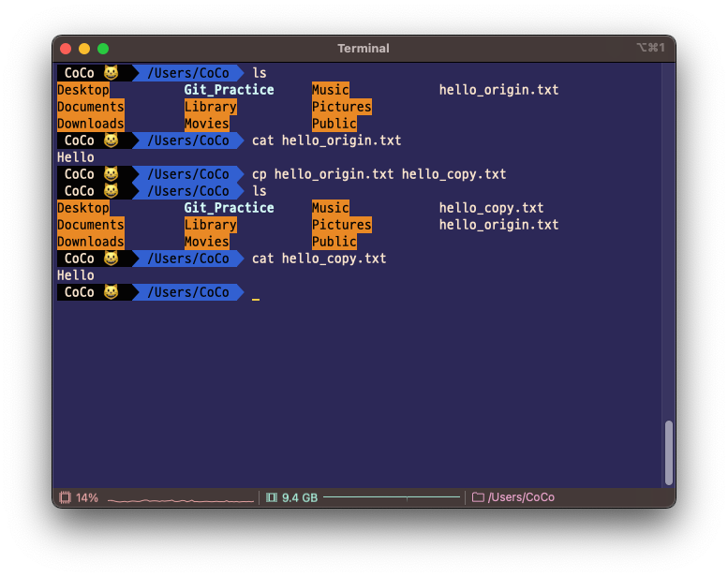Click Pictures in the first ls output
The height and width of the screenshot is (577, 728).
point(342,107)
